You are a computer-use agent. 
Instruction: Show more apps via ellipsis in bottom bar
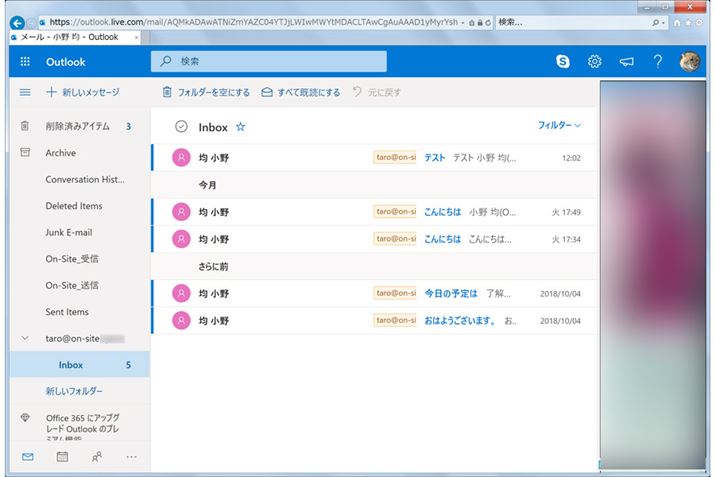[131, 457]
